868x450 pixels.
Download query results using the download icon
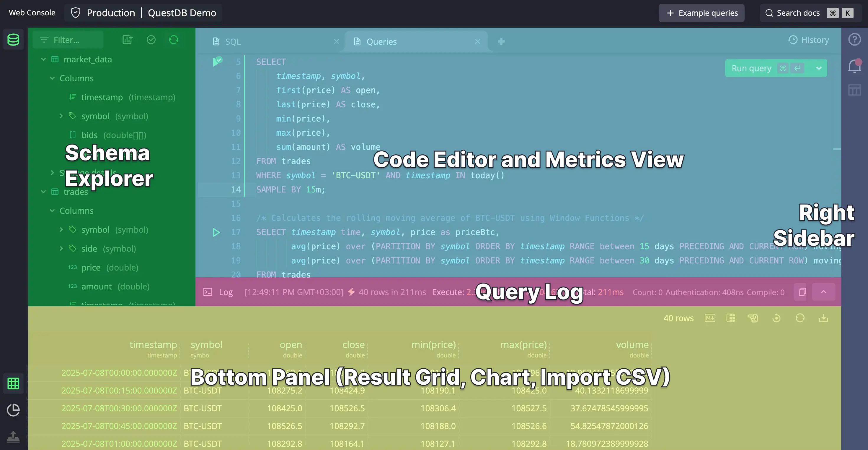[823, 318]
